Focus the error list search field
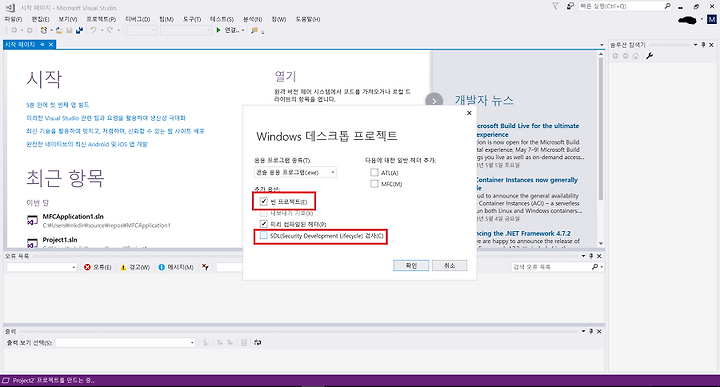This screenshot has height=387, width=720. pos(557,267)
